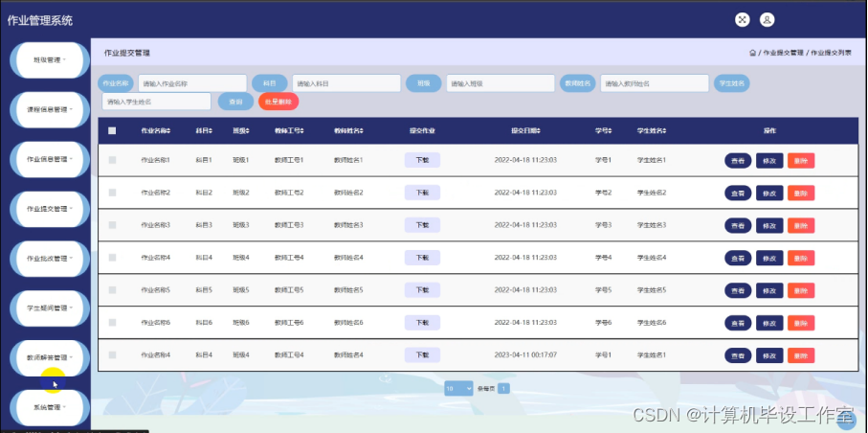Click the 学生姓名5 cell
This screenshot has height=433, width=868.
pos(651,290)
